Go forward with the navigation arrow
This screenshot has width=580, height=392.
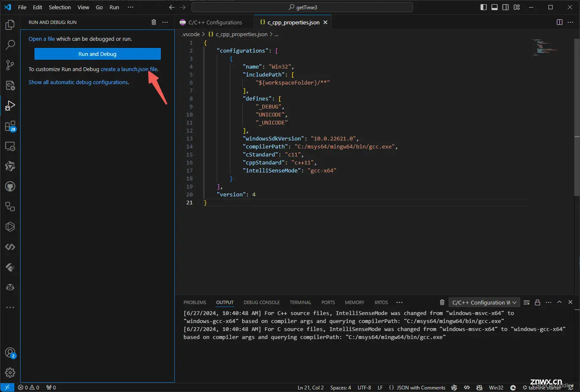(x=183, y=7)
